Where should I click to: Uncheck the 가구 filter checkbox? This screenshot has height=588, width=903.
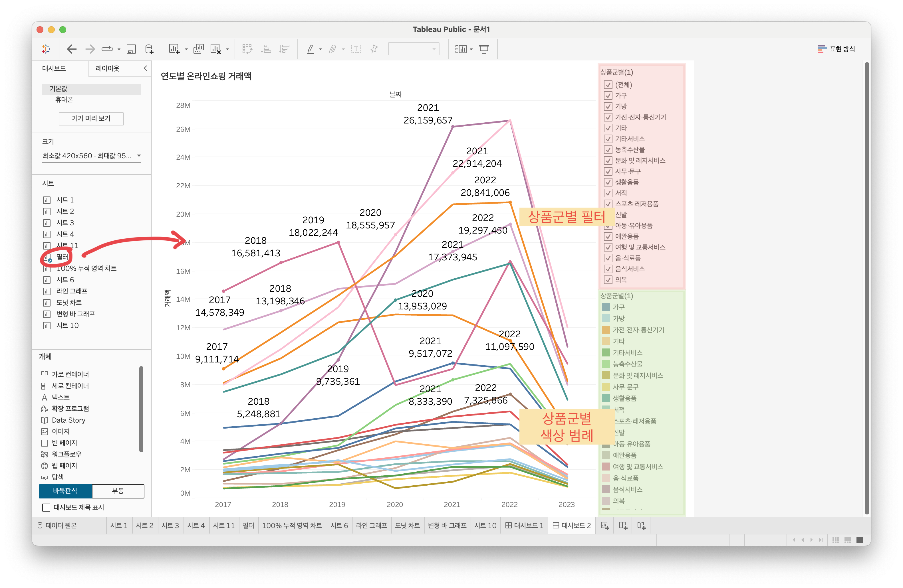[x=608, y=96]
